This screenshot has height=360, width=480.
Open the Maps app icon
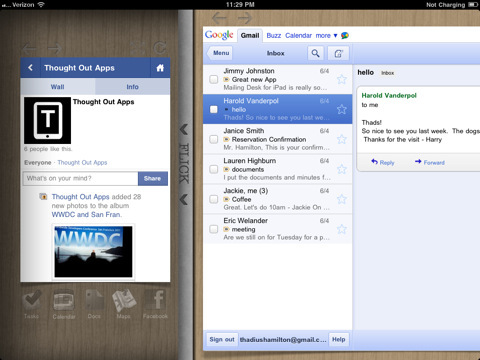(124, 304)
